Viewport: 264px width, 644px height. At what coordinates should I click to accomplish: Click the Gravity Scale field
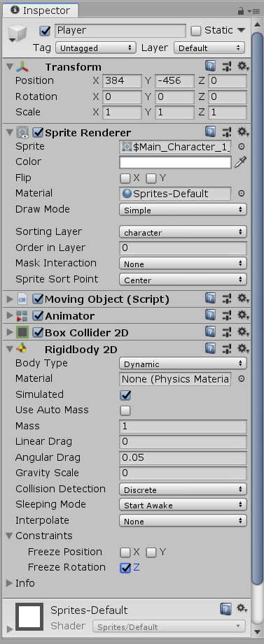[x=183, y=473]
